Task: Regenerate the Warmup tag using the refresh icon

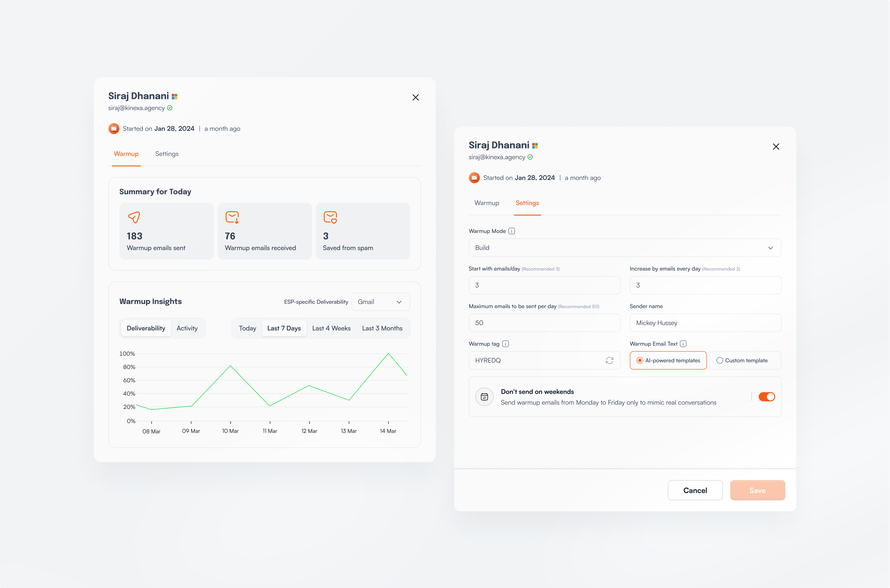Action: pos(609,360)
